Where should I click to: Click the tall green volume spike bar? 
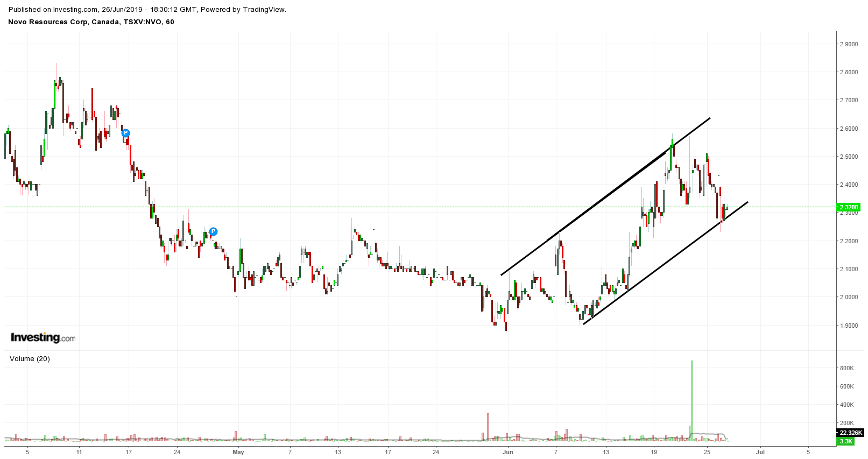click(692, 401)
